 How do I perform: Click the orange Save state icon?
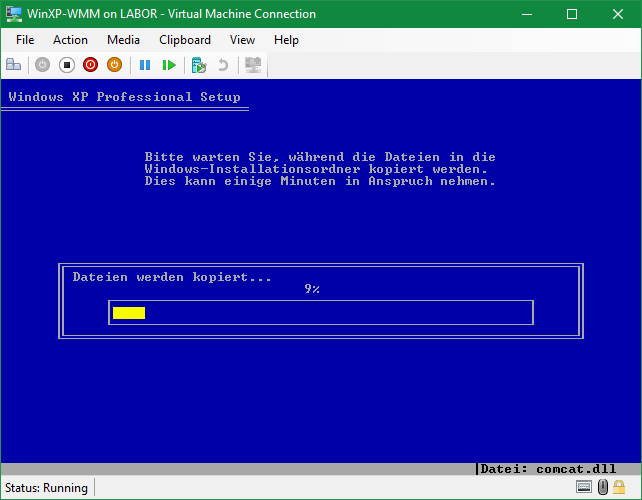coord(114,65)
